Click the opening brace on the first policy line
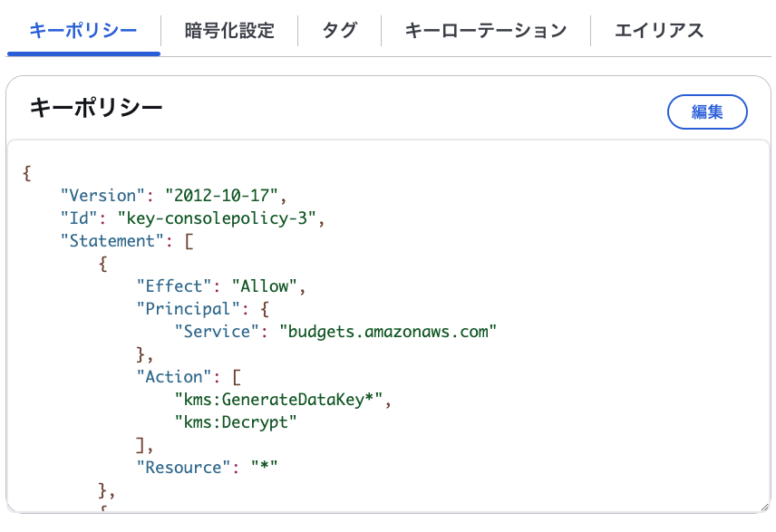This screenshot has width=776, height=532. (27, 172)
